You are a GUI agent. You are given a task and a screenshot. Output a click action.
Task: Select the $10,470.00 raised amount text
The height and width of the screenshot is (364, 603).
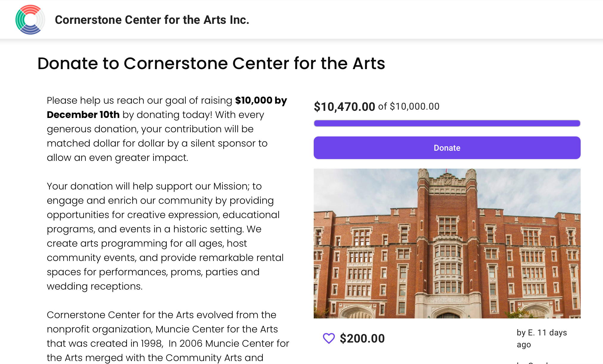344,107
